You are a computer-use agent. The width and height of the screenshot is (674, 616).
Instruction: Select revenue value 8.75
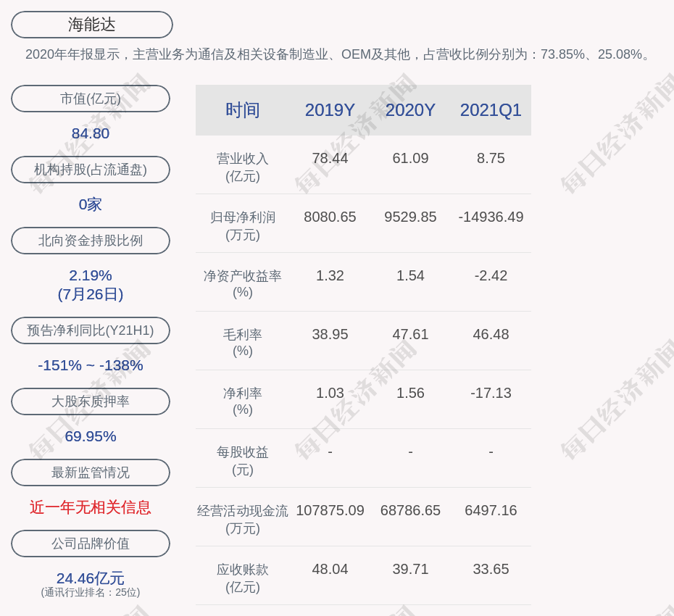pyautogui.click(x=491, y=158)
